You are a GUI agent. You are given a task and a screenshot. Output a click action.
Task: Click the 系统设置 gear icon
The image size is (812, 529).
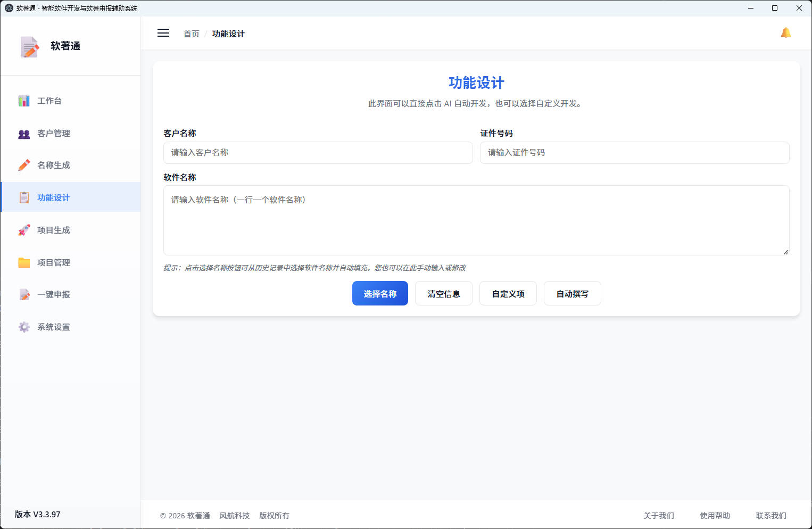tap(24, 327)
